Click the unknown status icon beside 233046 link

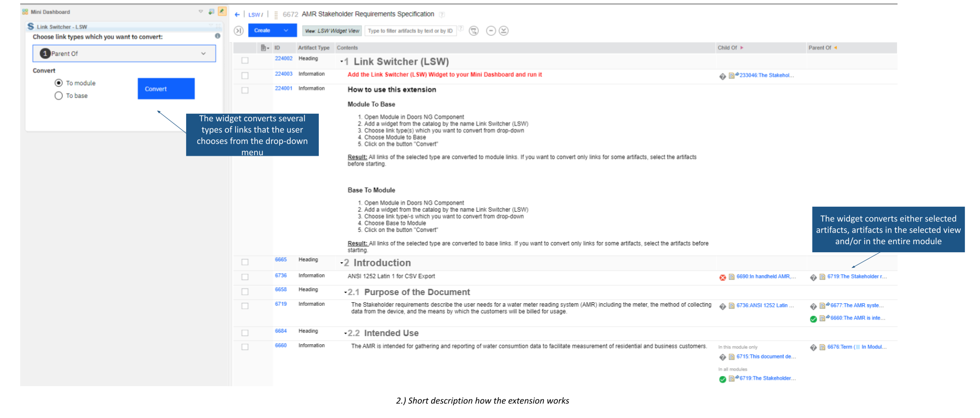coord(722,76)
